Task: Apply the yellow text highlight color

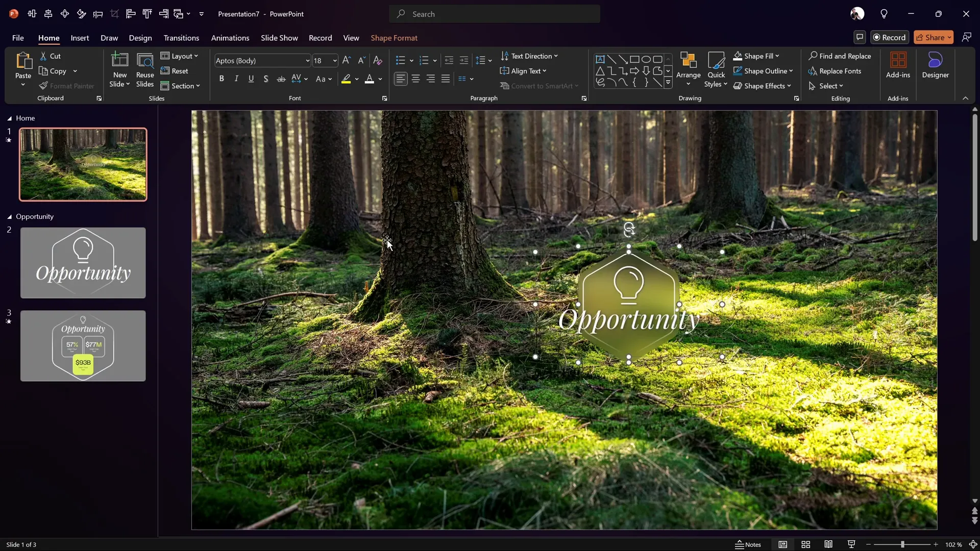Action: tap(347, 79)
